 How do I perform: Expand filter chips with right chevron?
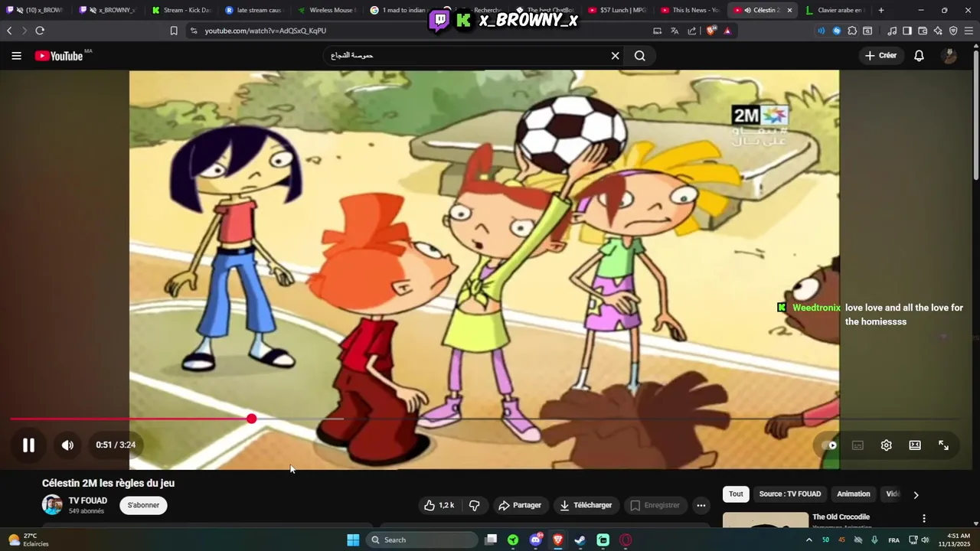click(916, 495)
